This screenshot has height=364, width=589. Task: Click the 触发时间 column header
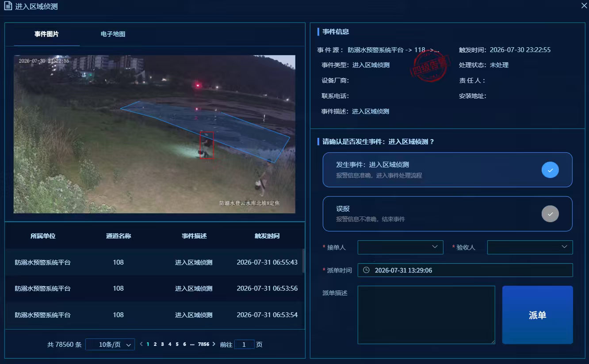(267, 236)
